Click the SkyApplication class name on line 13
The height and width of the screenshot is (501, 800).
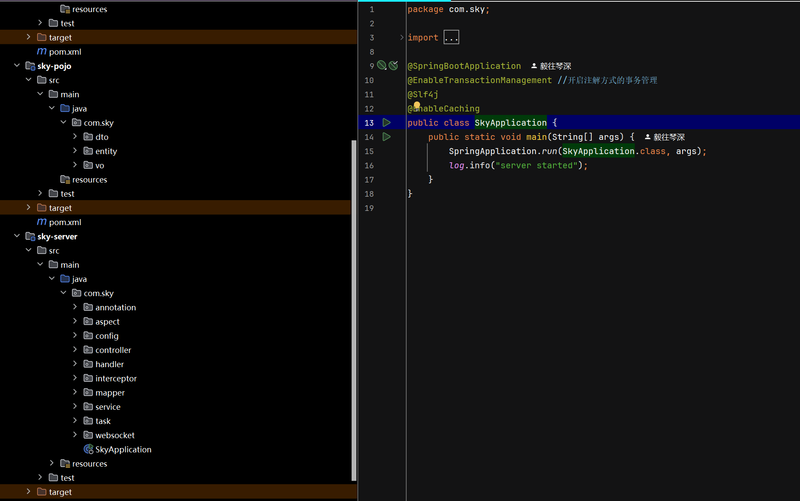coord(511,122)
